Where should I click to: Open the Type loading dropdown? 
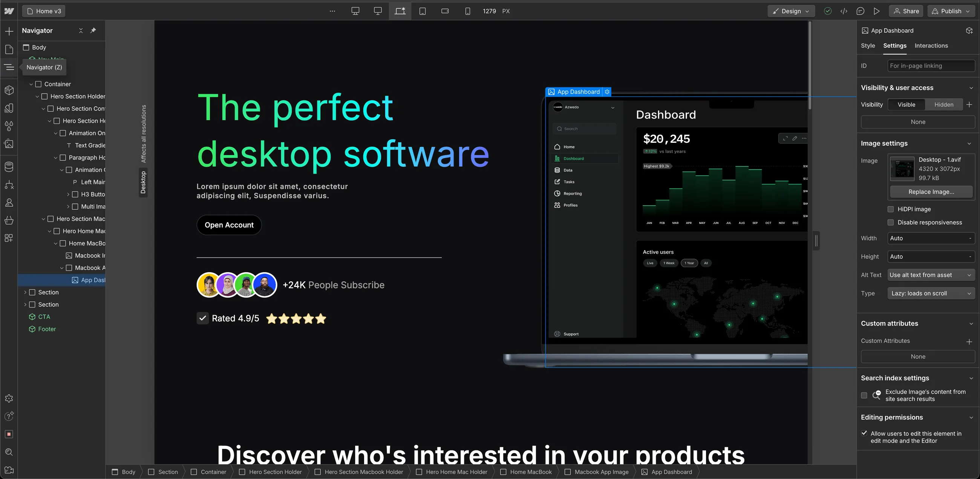point(931,293)
